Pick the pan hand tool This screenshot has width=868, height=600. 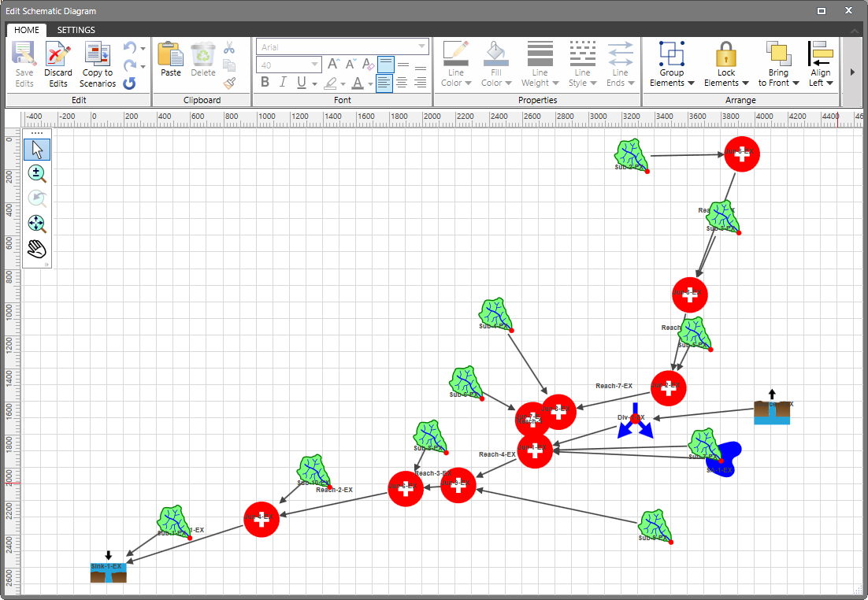pos(36,250)
